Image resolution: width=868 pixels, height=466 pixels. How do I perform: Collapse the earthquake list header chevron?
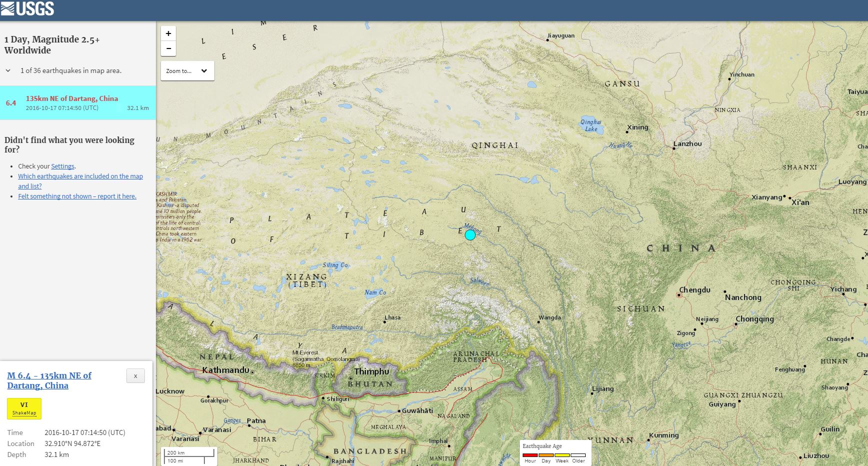(8, 71)
